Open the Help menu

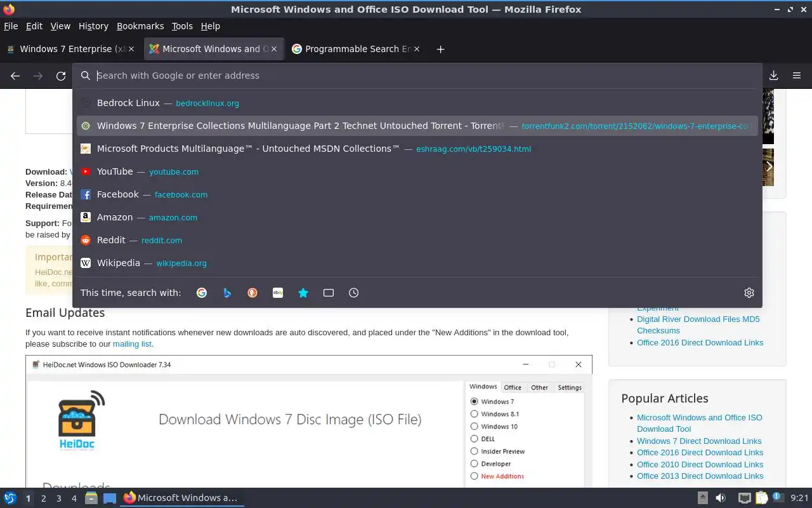point(211,26)
